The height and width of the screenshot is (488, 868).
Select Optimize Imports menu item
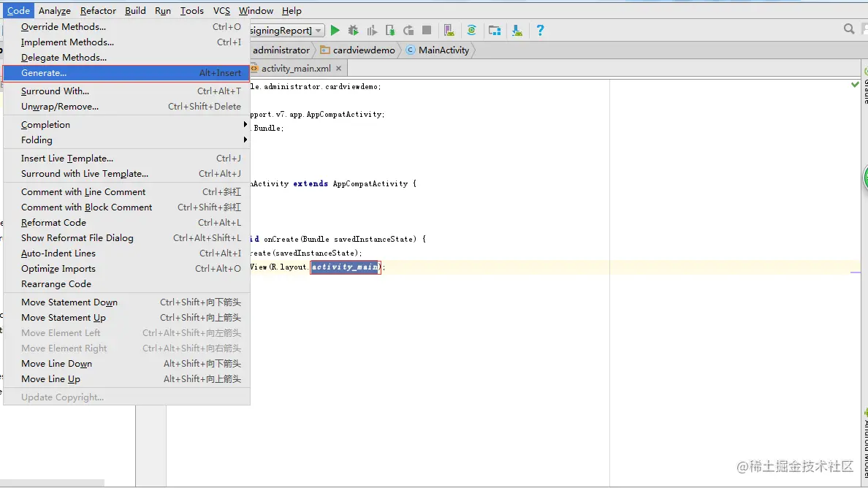tap(126, 268)
